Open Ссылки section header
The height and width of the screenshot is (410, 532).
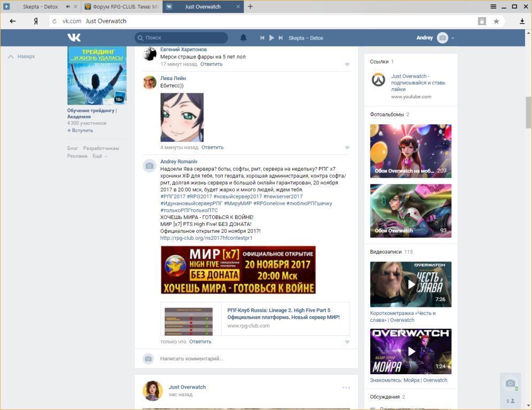point(379,62)
